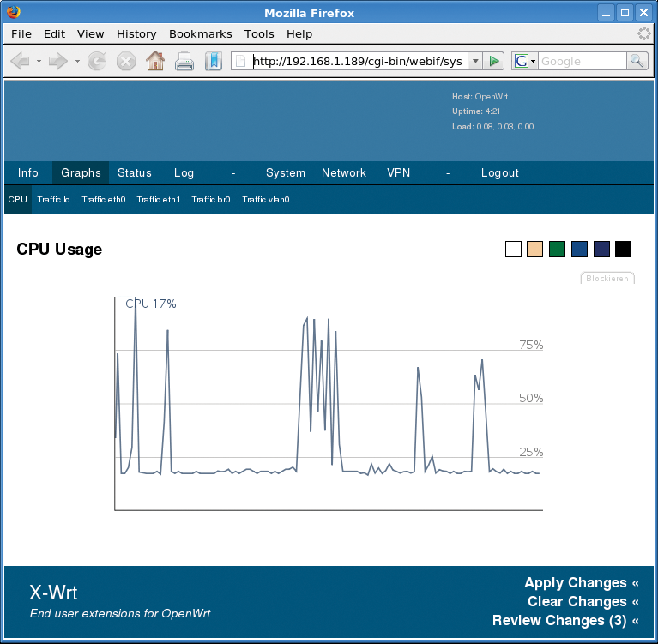Go to the Status section
Viewport: 658px width, 644px height.
pyautogui.click(x=135, y=173)
